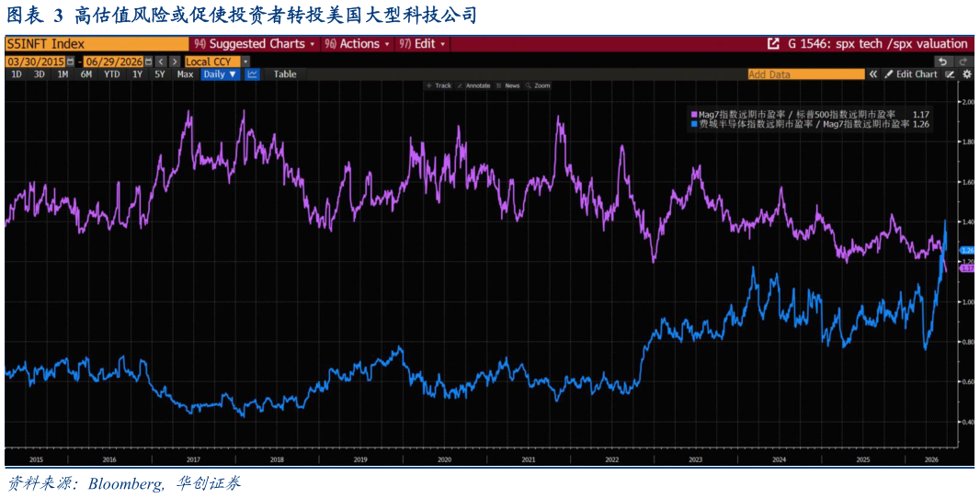The width and height of the screenshot is (980, 498).
Task: Open the end date calendar picker
Action: point(148,62)
